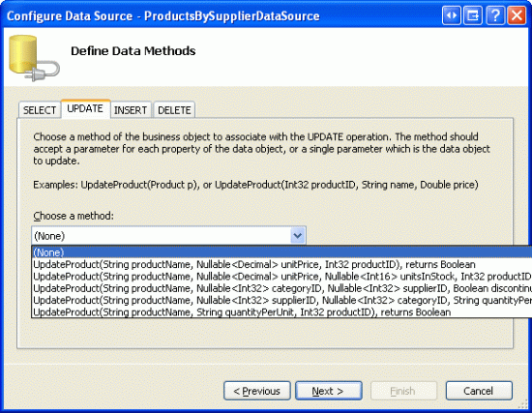Click the title bar window-arrow icon

[x=473, y=15]
